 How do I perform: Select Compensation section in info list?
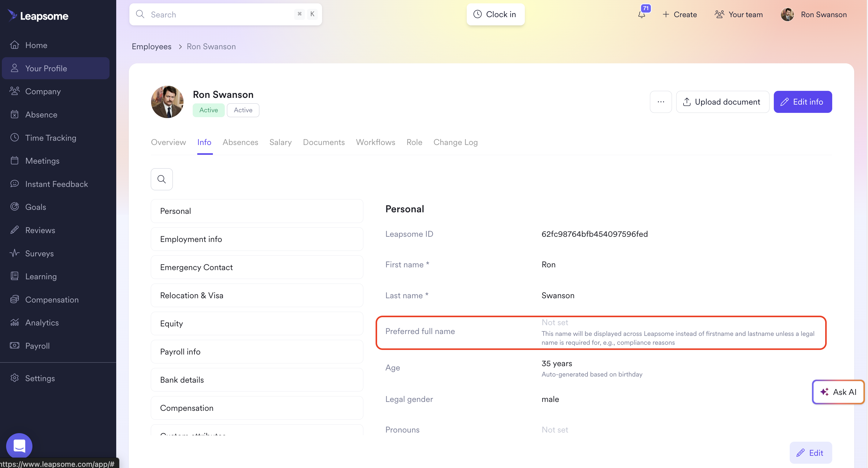257,408
